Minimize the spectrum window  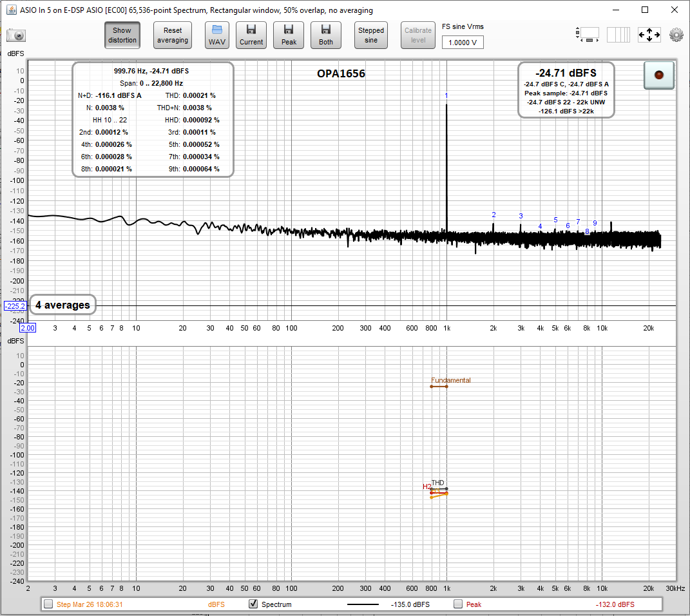[616, 10]
